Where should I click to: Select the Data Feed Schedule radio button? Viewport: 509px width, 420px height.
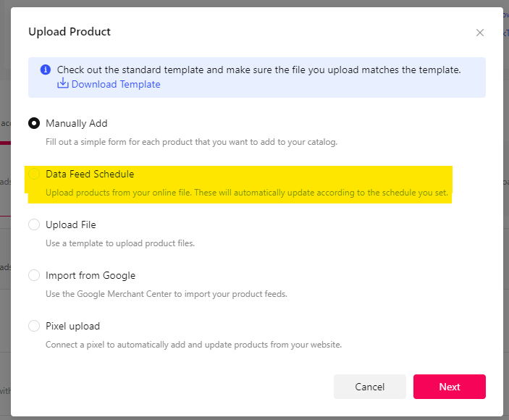click(34, 174)
